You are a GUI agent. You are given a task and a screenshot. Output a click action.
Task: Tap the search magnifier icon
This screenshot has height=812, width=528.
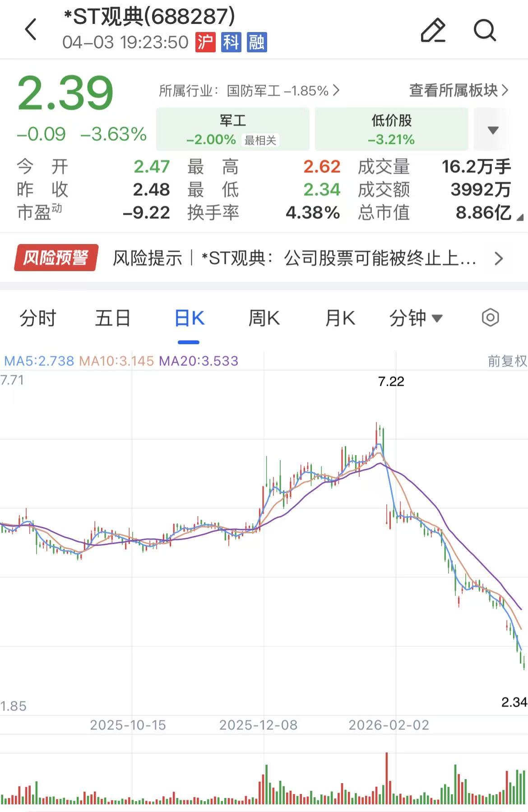point(485,30)
